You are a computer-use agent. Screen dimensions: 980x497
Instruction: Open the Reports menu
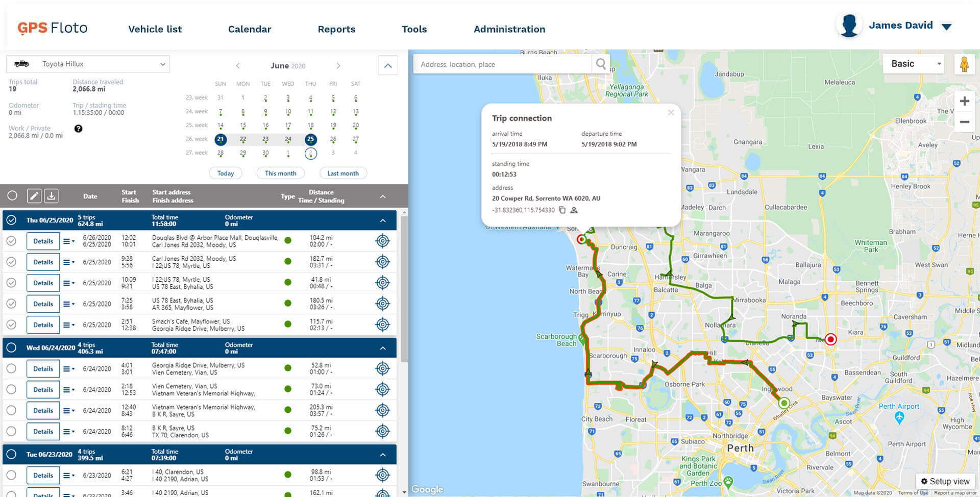coord(336,29)
